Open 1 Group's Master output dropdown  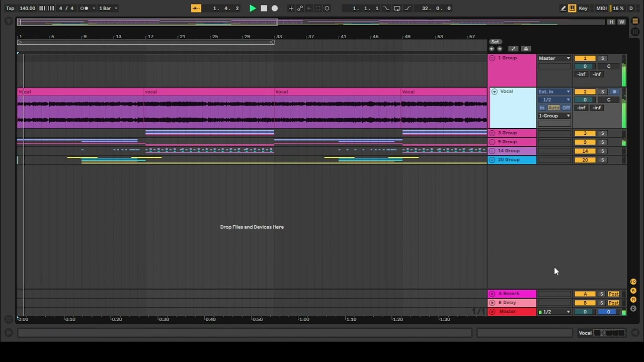coord(554,58)
